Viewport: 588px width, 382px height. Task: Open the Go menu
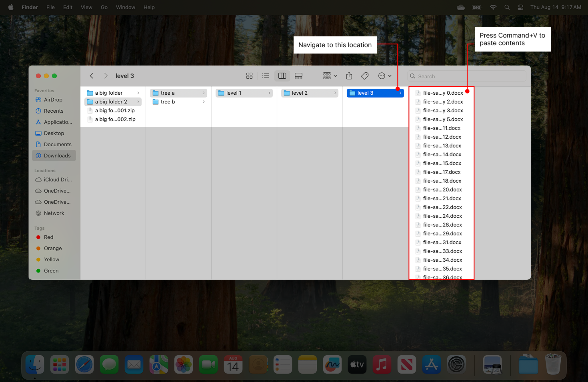tap(104, 7)
